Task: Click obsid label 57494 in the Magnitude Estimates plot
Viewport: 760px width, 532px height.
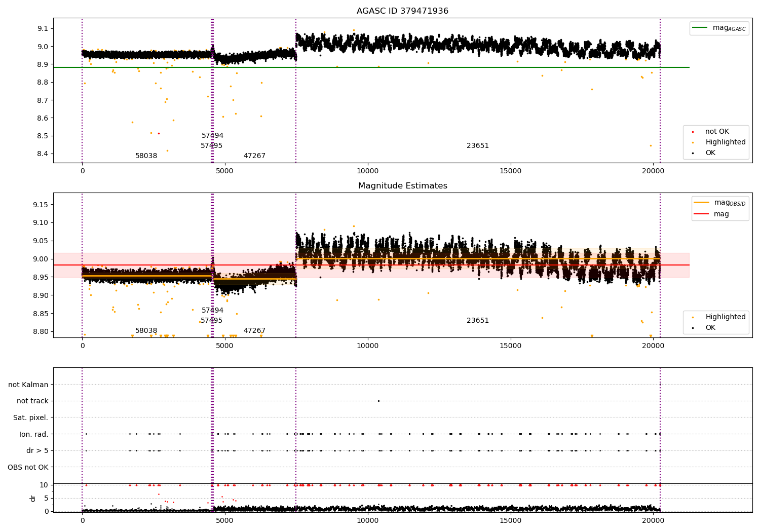Action: tap(212, 311)
